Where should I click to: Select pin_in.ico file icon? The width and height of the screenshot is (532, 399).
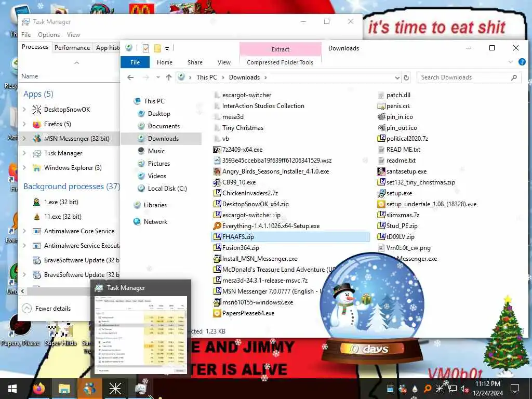(381, 117)
